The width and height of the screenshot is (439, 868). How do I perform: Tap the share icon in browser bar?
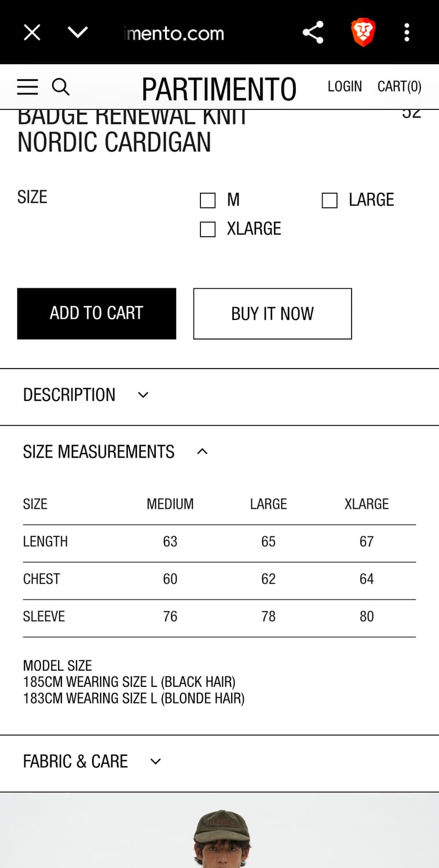coord(313,32)
